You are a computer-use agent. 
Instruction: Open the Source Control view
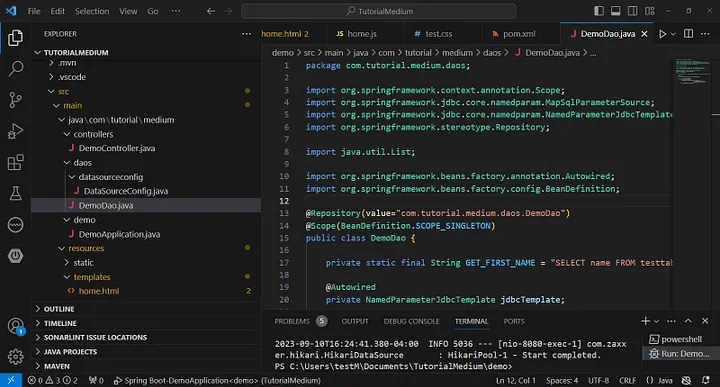coord(15,100)
